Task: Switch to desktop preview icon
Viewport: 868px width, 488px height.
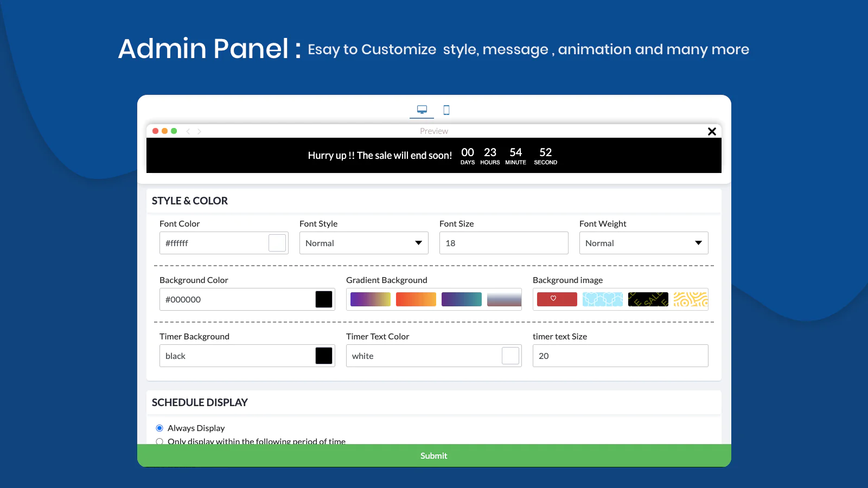Action: [x=422, y=110]
